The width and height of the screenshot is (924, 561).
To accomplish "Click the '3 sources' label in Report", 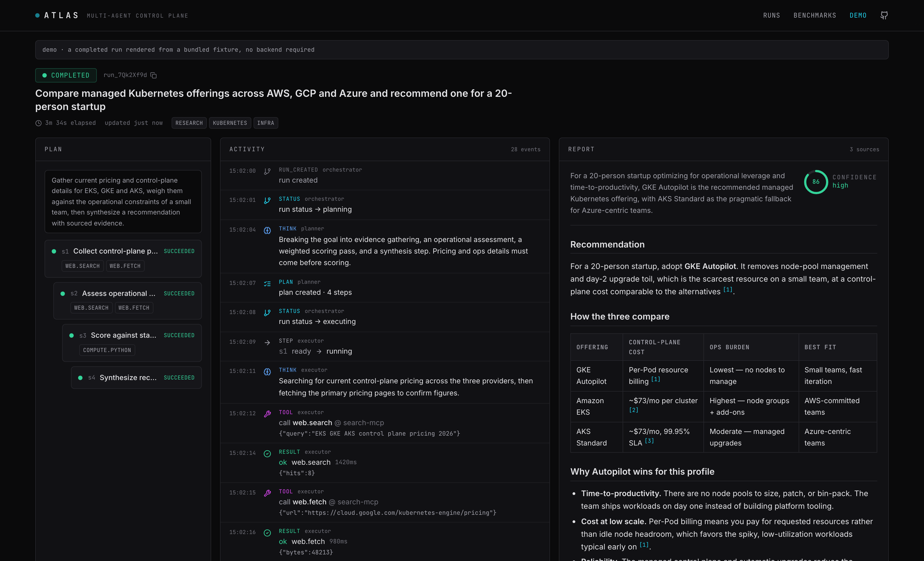I will tap(864, 149).
